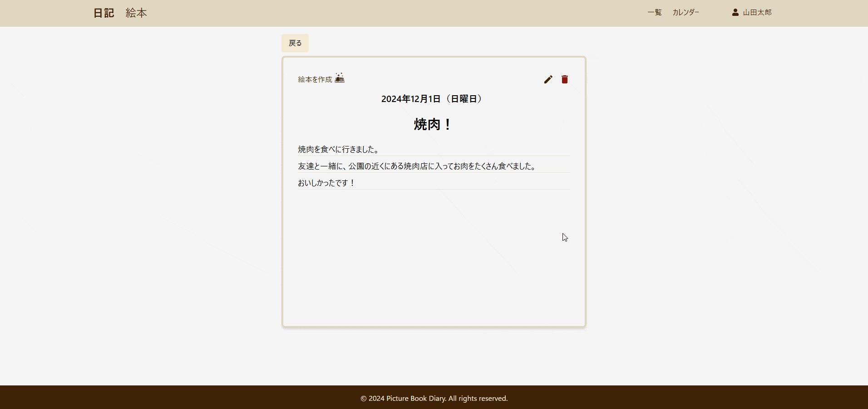Switch to the 絵本 tab
Image resolution: width=868 pixels, height=409 pixels.
point(136,13)
